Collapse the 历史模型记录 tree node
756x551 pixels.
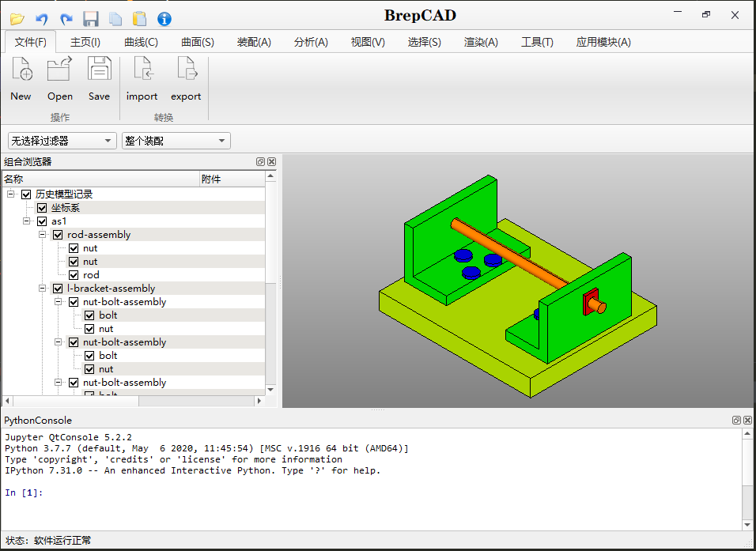10,194
